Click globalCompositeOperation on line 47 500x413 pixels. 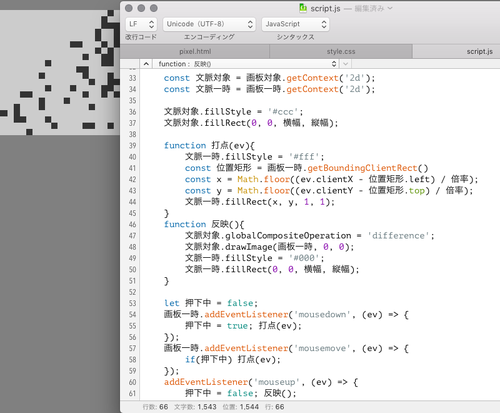click(288, 236)
